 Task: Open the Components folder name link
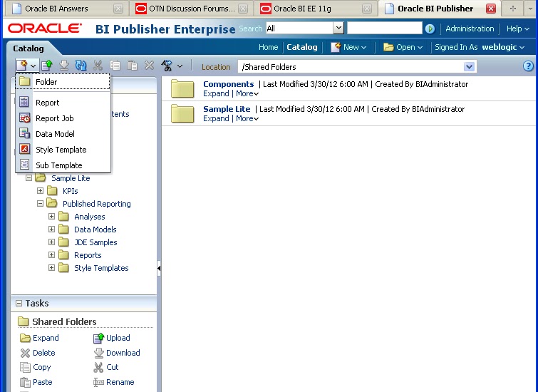[x=229, y=84]
